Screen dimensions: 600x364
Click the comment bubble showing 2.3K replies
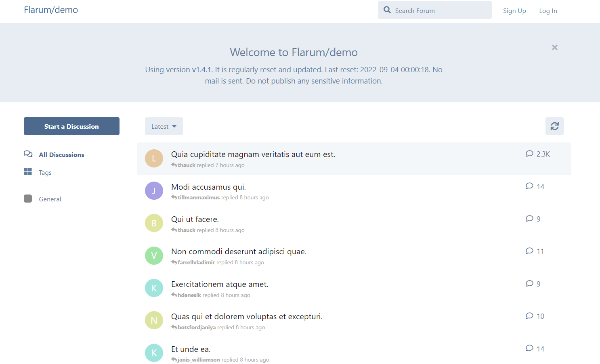click(529, 153)
